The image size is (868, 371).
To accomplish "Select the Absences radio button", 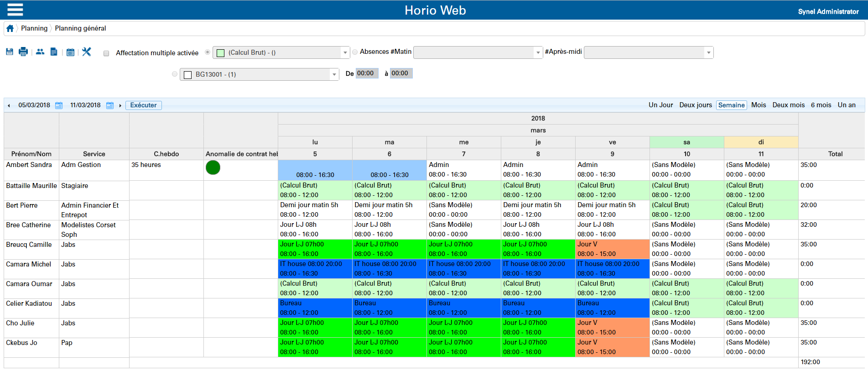I will click(x=355, y=52).
